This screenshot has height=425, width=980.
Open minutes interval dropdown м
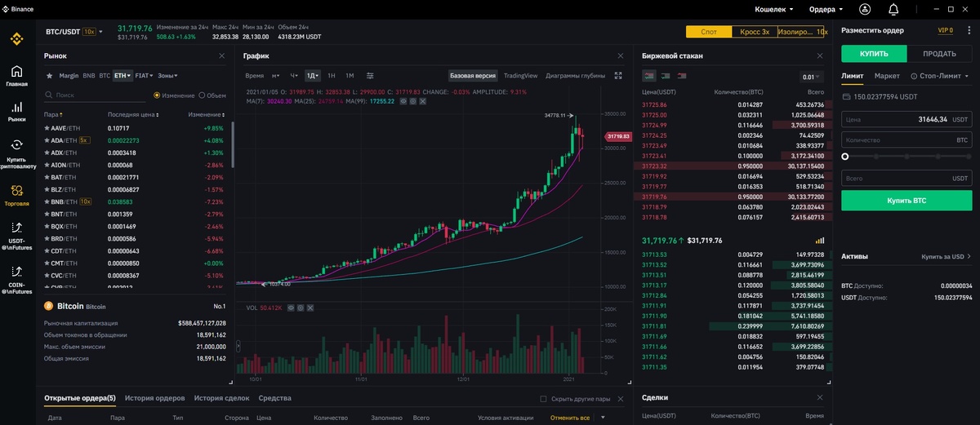coord(275,75)
